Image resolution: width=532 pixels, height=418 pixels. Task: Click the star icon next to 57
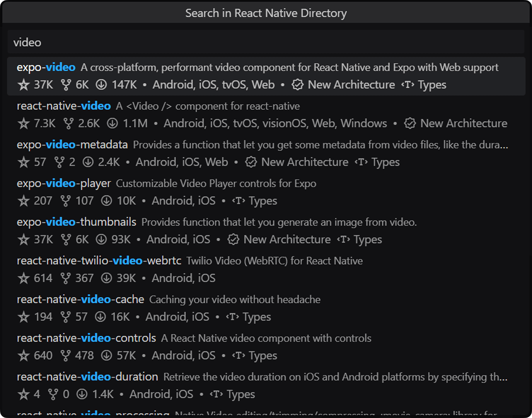[x=24, y=162]
